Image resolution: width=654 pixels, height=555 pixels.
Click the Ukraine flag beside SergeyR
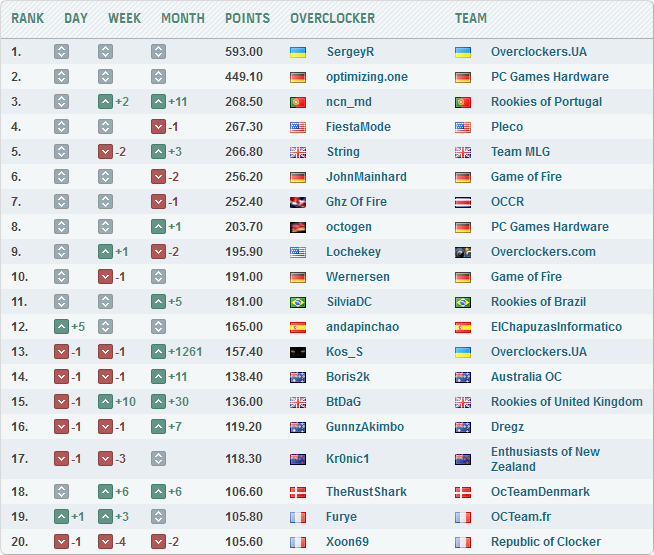(298, 52)
